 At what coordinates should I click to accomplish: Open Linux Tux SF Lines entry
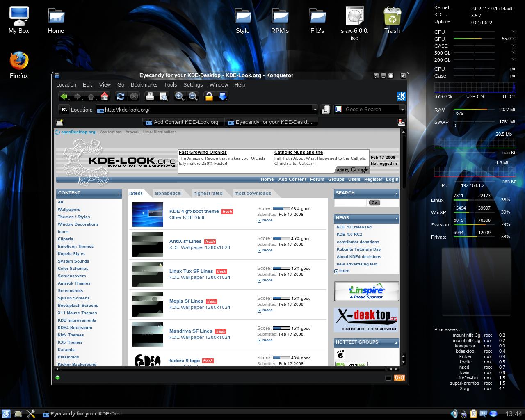(191, 271)
